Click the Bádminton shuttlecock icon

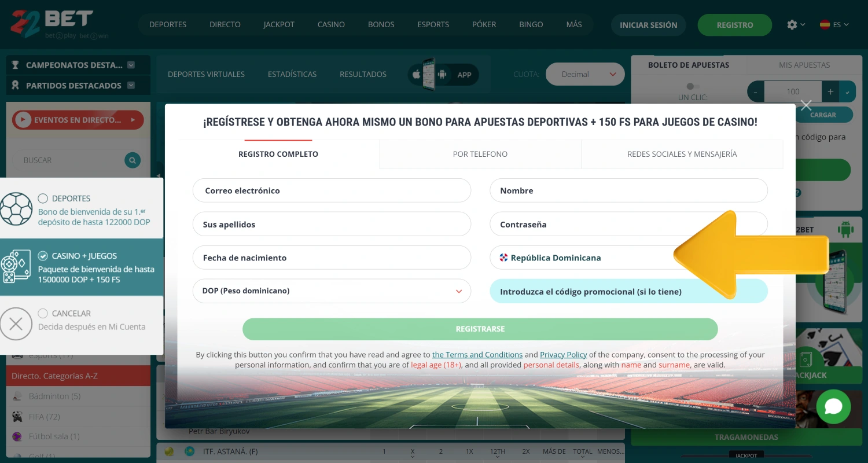(x=18, y=396)
